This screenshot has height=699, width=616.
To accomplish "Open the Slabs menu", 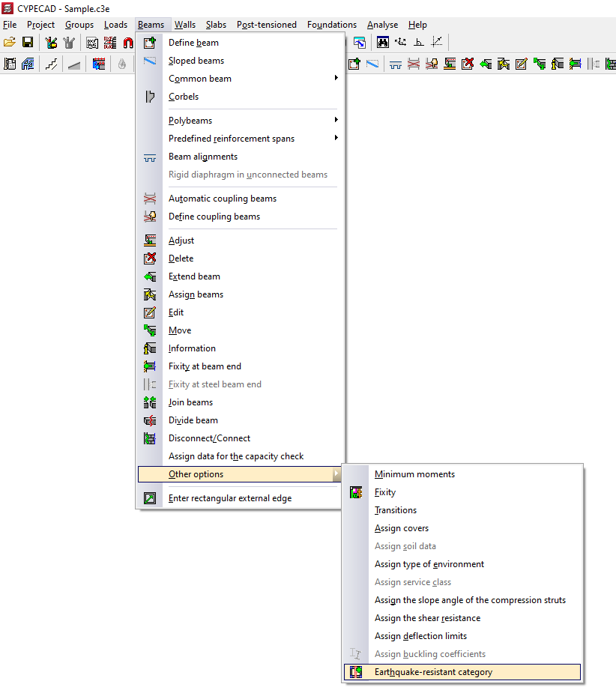I will (216, 25).
